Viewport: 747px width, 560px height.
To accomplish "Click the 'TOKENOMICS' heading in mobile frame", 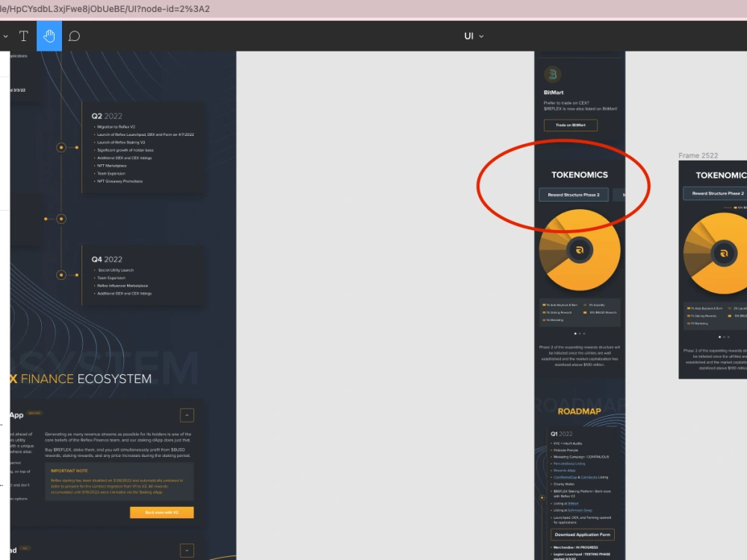I will point(580,175).
